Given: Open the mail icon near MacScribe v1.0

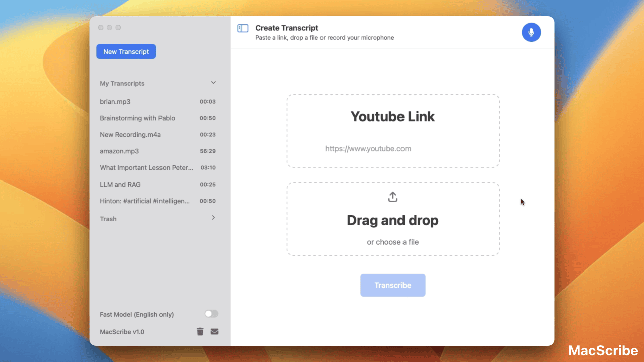Looking at the screenshot, I should pos(214,331).
